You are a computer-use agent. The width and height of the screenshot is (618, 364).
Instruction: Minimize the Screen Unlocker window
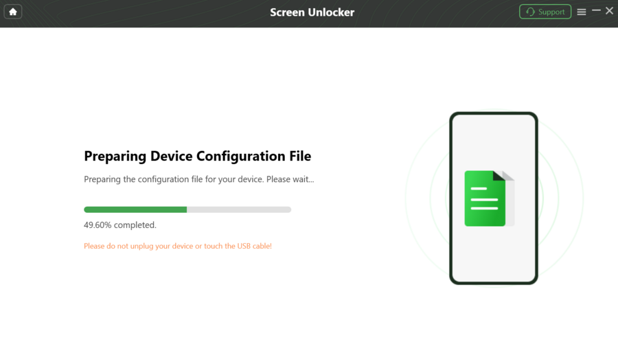[x=596, y=11]
